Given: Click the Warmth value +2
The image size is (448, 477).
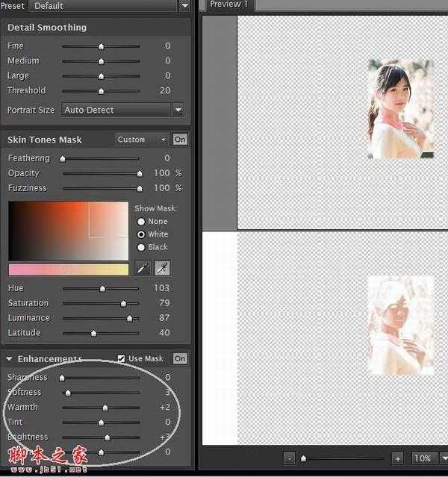Looking at the screenshot, I should (x=165, y=407).
